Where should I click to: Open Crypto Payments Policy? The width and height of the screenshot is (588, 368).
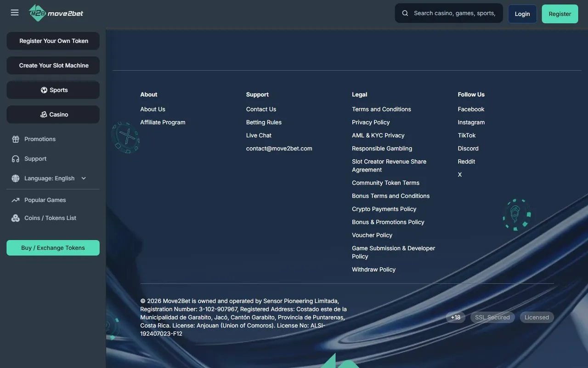[384, 209]
